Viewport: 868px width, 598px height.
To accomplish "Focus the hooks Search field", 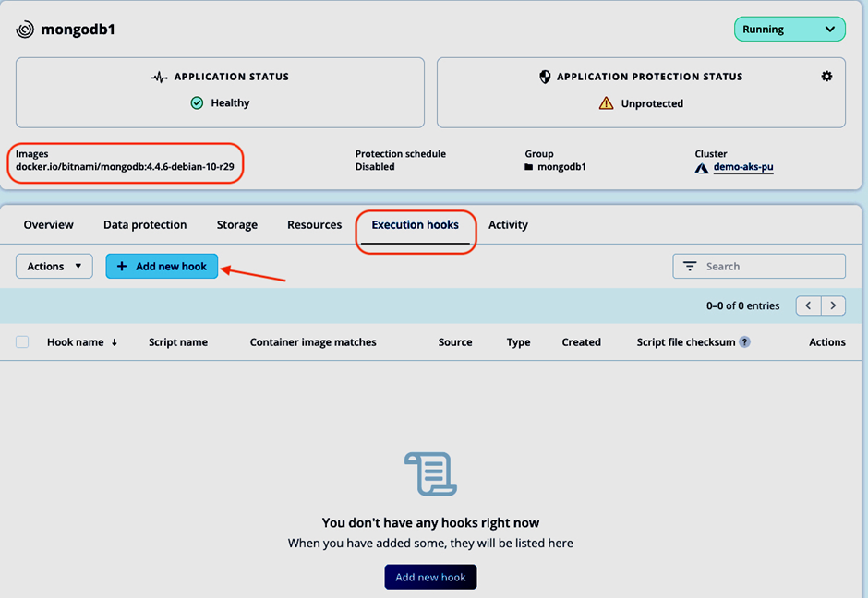I will click(759, 266).
